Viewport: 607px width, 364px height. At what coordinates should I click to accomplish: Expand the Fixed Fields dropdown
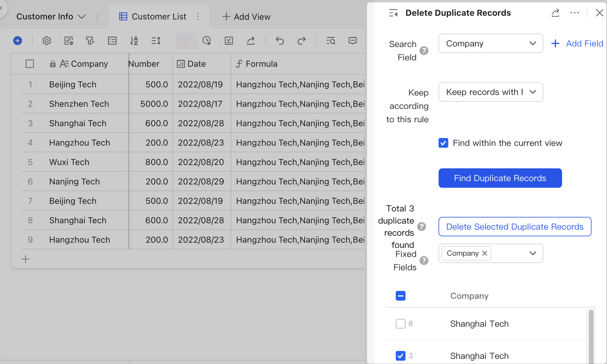click(533, 253)
